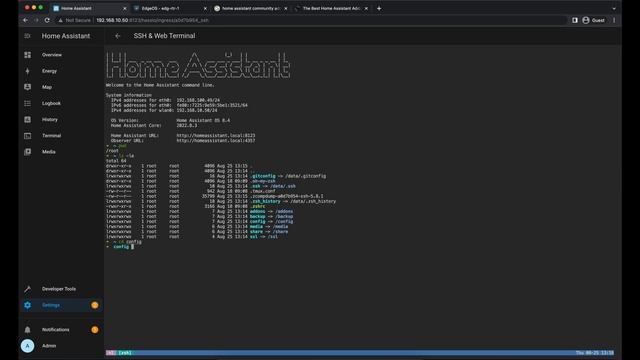Click the media symlink entry
This screenshot has width=640, height=360.
(x=256, y=227)
